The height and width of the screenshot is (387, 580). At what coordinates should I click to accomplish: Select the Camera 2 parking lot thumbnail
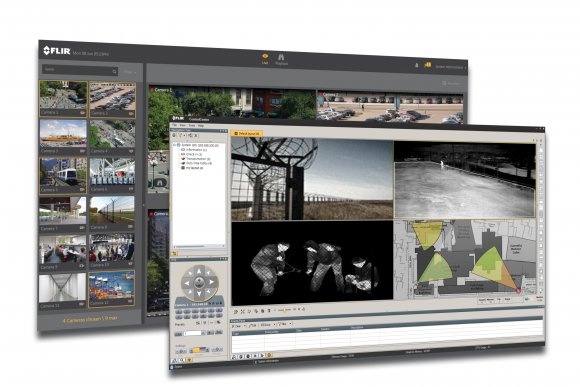pyautogui.click(x=112, y=100)
